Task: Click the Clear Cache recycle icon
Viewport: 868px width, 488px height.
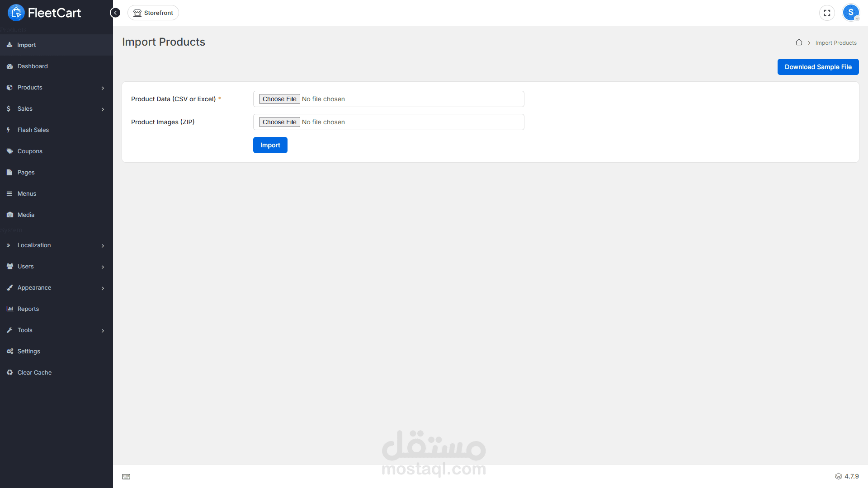Action: click(9, 372)
